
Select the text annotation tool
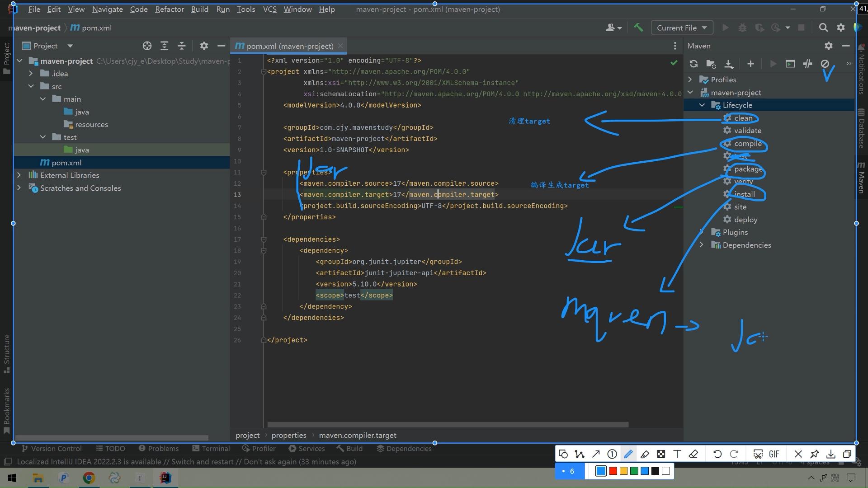(677, 454)
